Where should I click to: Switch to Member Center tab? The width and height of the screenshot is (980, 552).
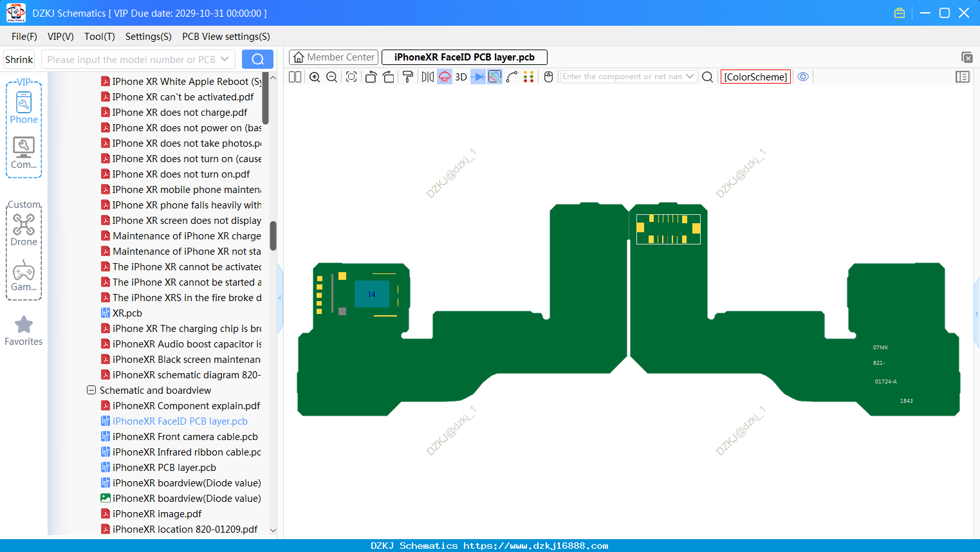(x=333, y=57)
